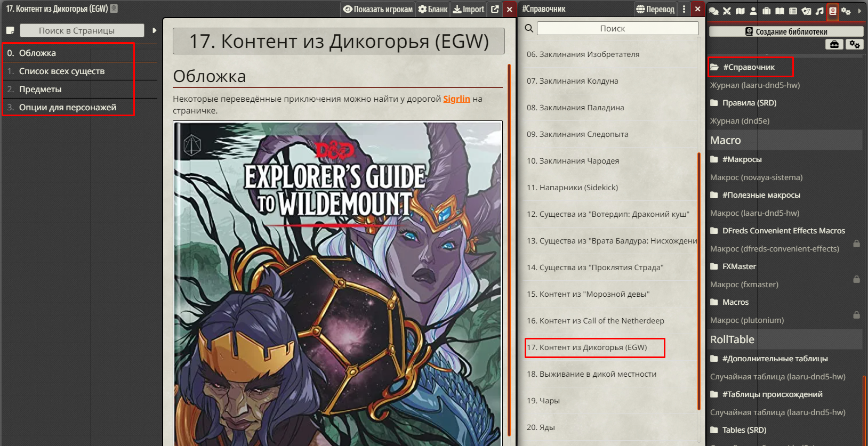Open the Card Stacks tab

pos(806,11)
